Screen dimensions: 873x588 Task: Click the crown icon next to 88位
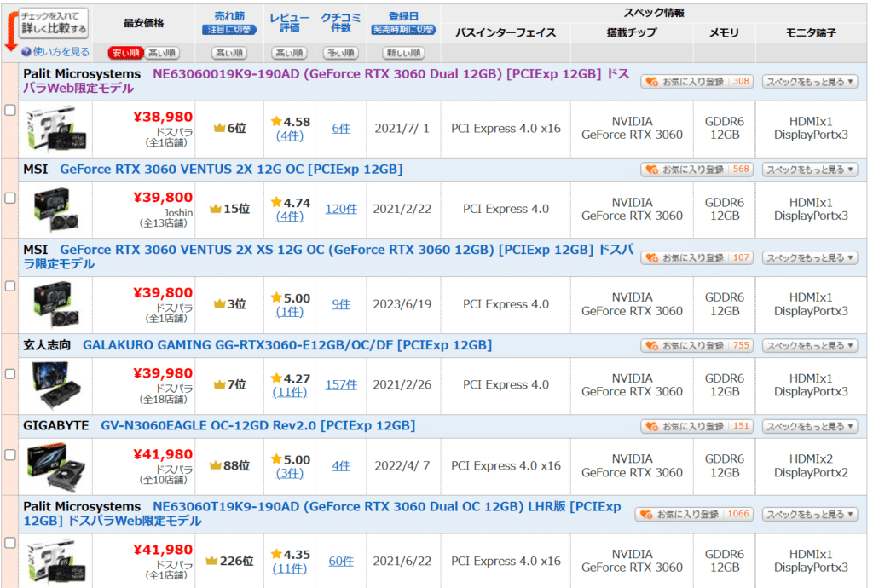pyautogui.click(x=216, y=465)
